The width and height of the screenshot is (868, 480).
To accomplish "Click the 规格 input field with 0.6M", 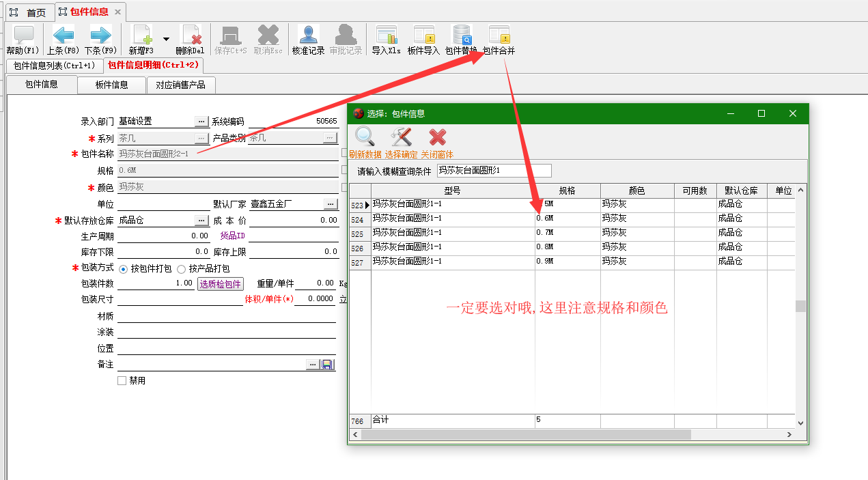I will coord(228,171).
